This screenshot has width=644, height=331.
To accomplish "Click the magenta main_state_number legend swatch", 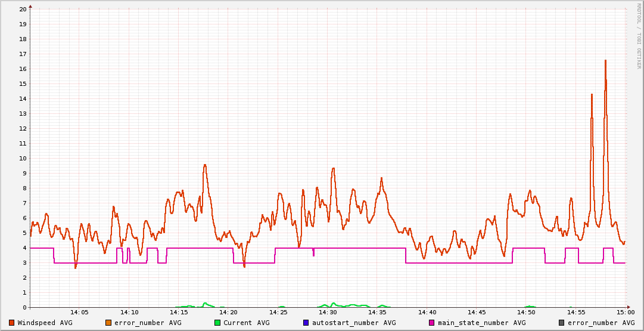I will [x=432, y=323].
